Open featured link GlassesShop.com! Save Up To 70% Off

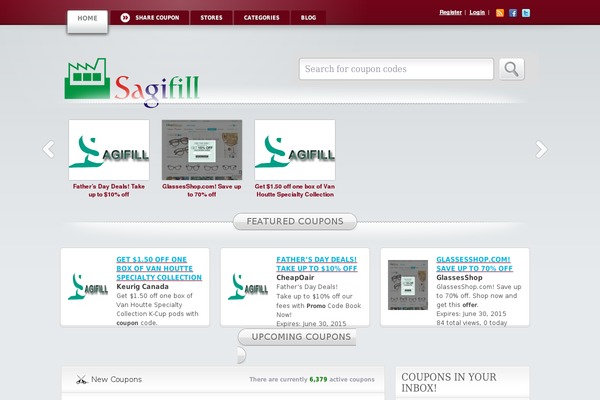(x=474, y=264)
